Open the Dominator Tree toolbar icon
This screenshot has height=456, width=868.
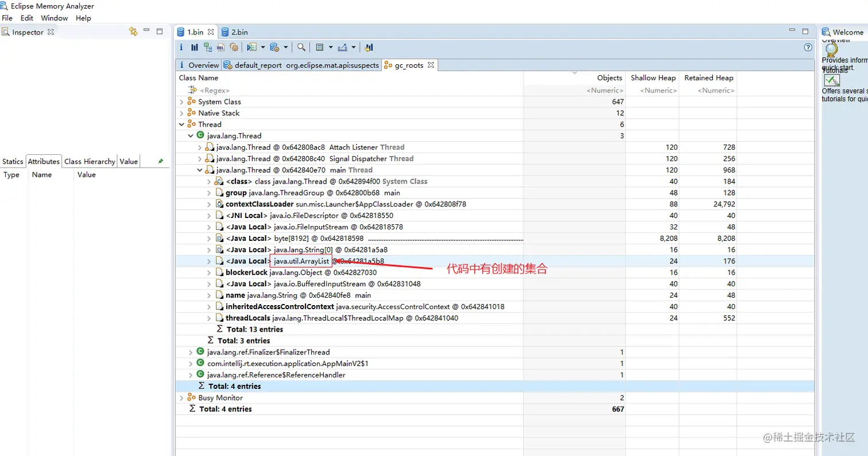tap(208, 48)
